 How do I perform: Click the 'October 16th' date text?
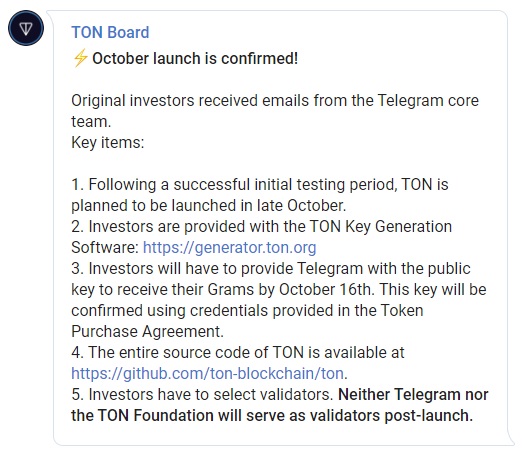(325, 290)
